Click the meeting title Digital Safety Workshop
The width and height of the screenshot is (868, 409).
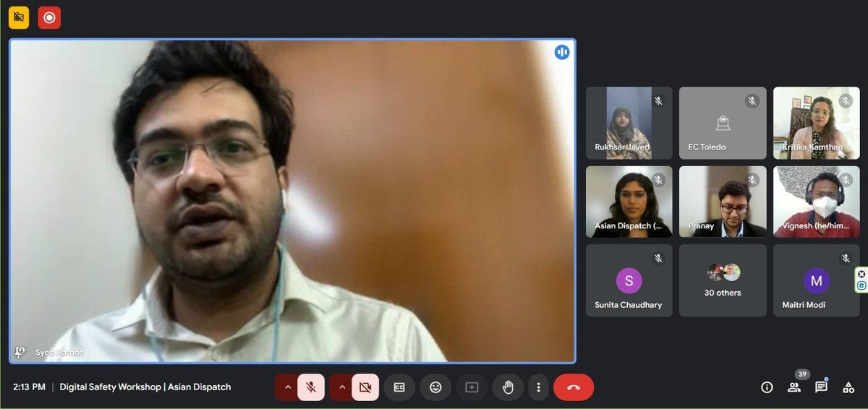(x=145, y=387)
